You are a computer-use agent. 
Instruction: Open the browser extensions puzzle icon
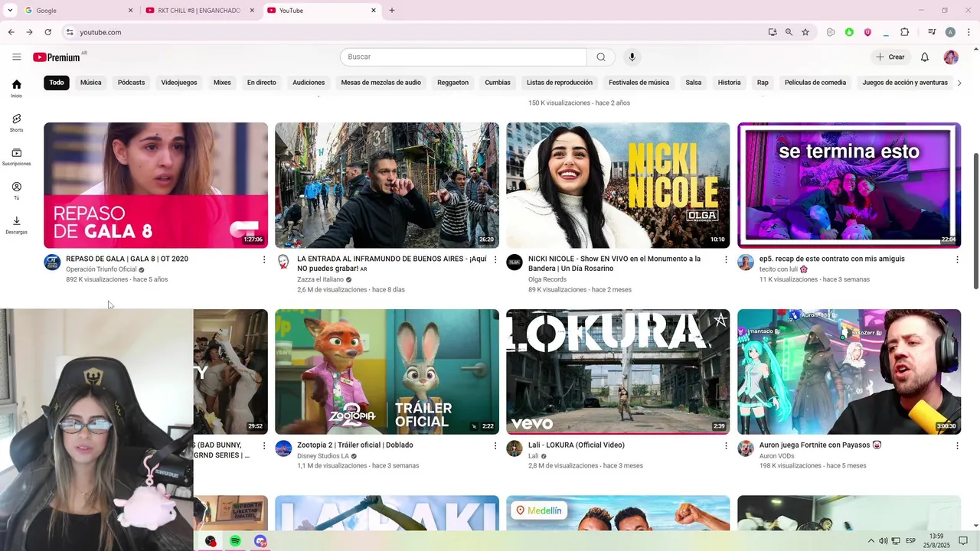(904, 32)
